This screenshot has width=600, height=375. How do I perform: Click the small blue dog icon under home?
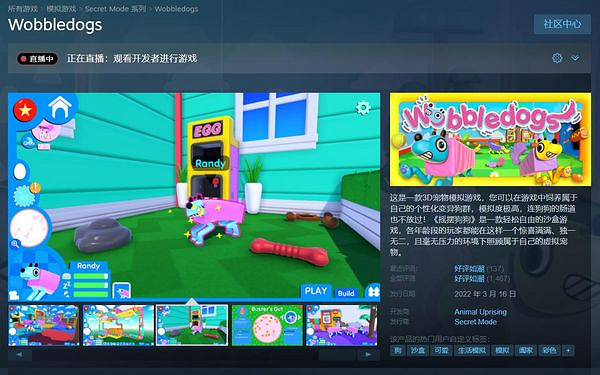pyautogui.click(x=28, y=142)
